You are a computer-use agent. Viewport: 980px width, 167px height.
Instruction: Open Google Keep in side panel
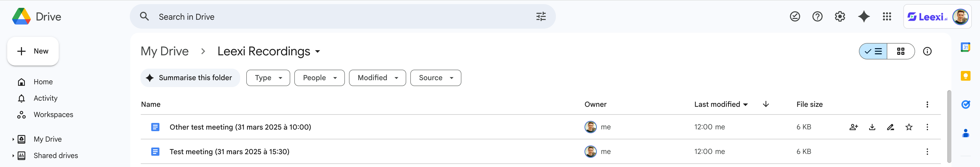(x=965, y=76)
